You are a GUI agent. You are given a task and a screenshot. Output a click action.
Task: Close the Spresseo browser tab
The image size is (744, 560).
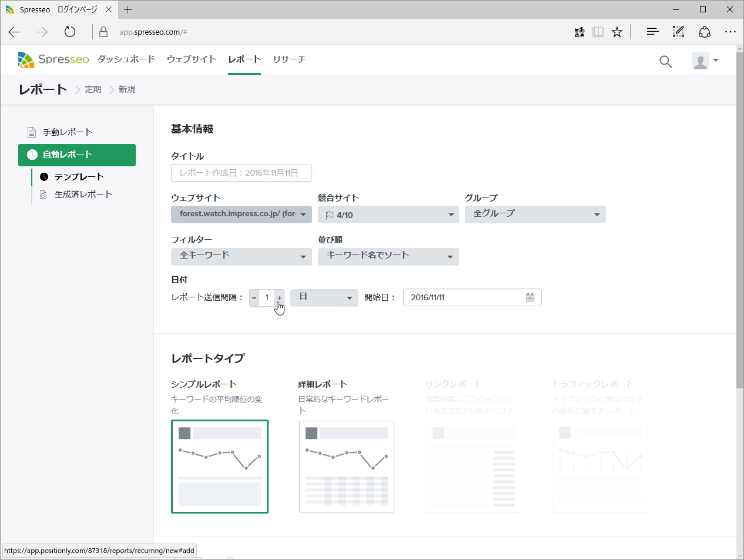[109, 9]
